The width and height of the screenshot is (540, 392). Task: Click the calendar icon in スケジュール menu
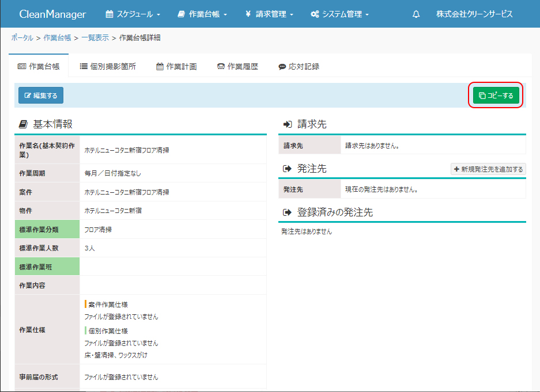click(x=109, y=14)
